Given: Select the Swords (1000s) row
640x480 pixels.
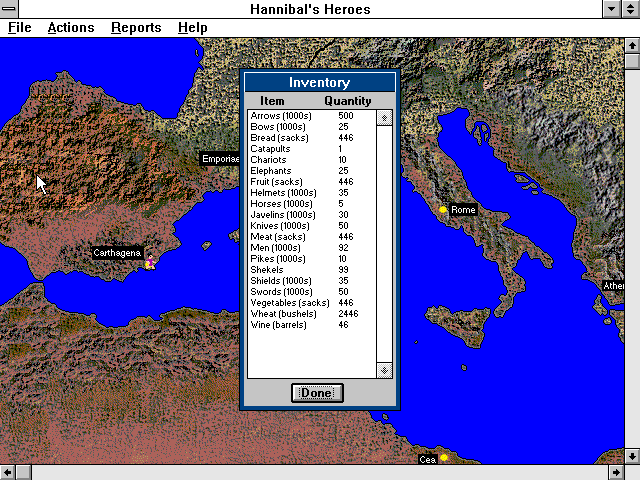Looking at the screenshot, I should pyautogui.click(x=311, y=292).
